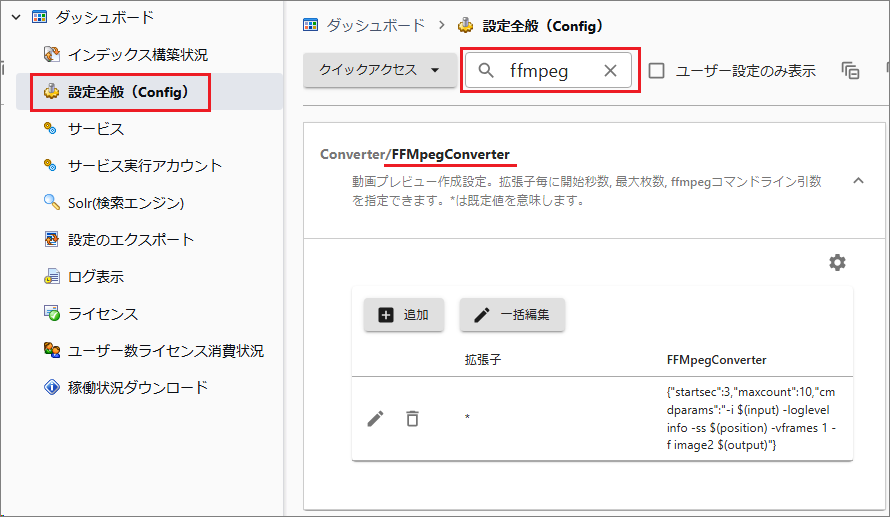Open ログ表示 from the sidebar

coord(96,277)
